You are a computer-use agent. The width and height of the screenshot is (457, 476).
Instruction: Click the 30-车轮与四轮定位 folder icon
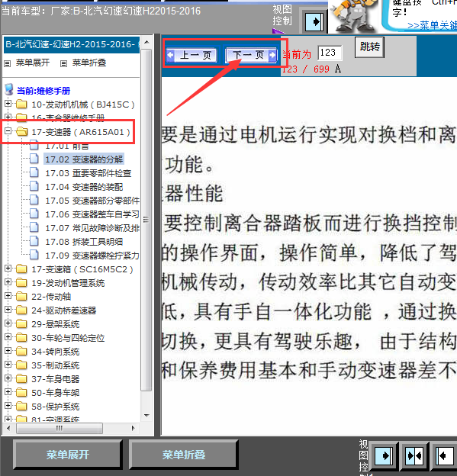(21, 338)
